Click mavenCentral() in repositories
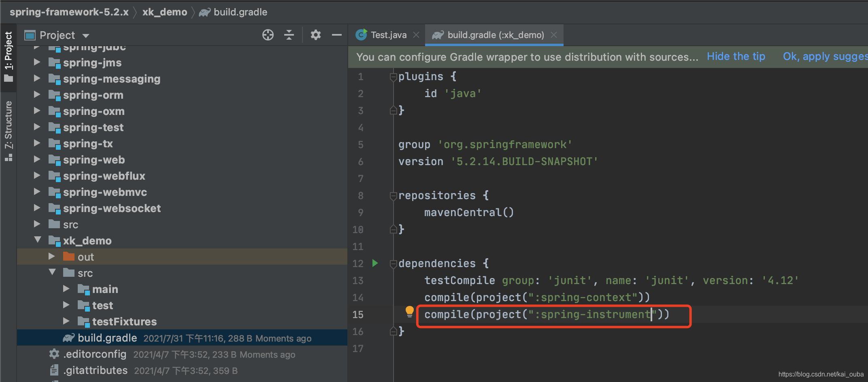Viewport: 868px width, 382px height. click(469, 212)
